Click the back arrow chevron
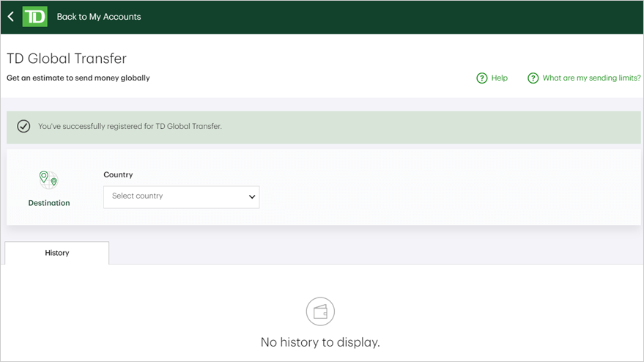This screenshot has width=644, height=362. [11, 16]
